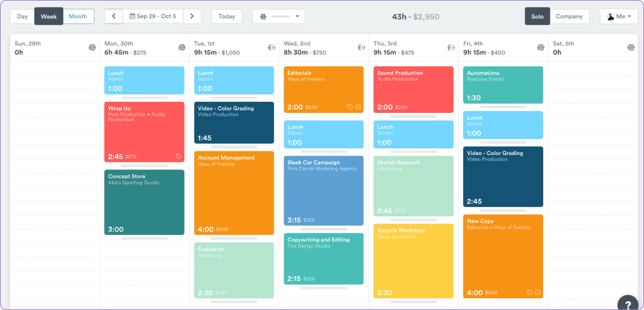Open the Sep 29 - Oct 5 date picker

154,16
